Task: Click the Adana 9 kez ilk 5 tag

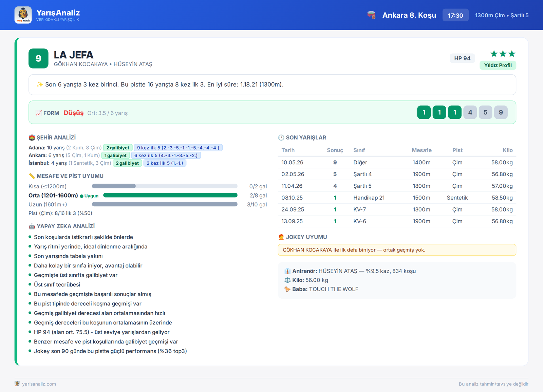Action: pos(178,148)
